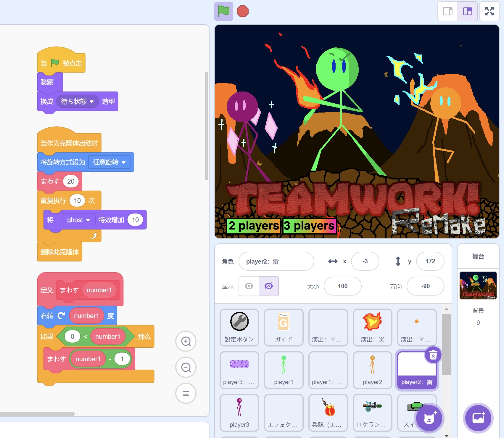The image size is (504, 438).
Task: Click the sprite name input field
Action: click(276, 261)
